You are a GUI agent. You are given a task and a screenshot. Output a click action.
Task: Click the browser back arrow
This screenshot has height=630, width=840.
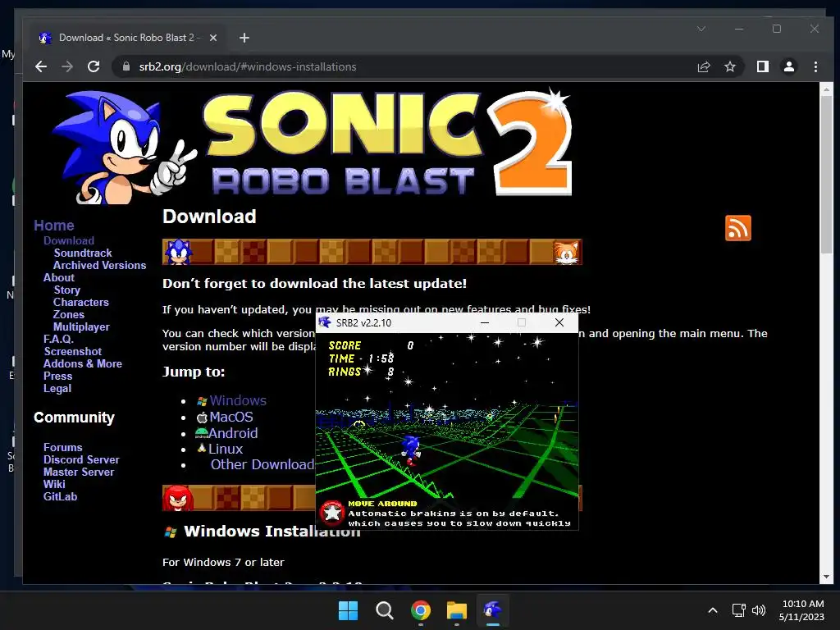[41, 66]
